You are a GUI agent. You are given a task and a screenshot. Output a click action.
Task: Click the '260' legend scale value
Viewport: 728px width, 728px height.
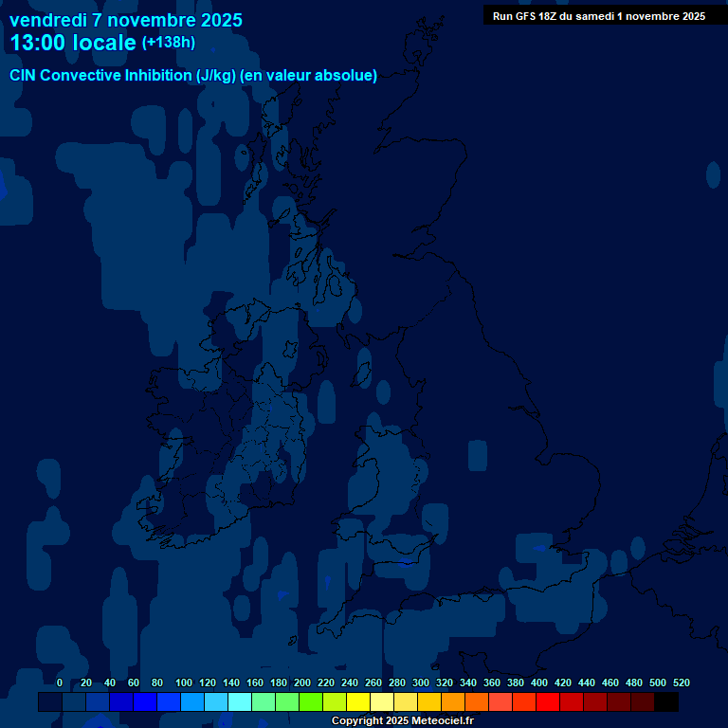click(x=373, y=682)
